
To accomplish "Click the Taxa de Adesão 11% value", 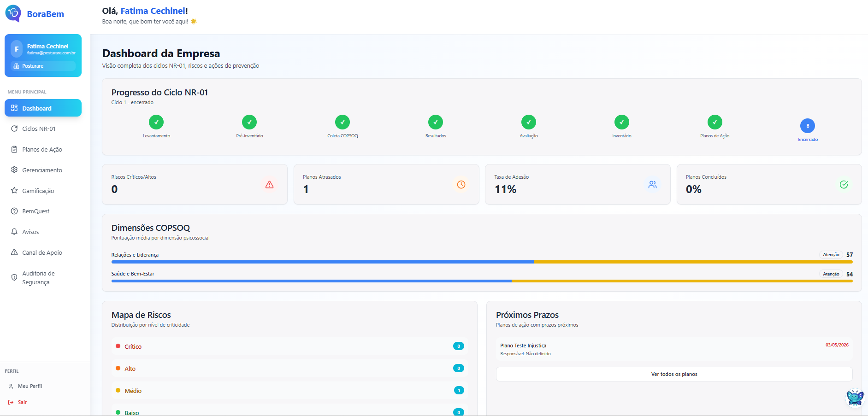I will pyautogui.click(x=505, y=189).
